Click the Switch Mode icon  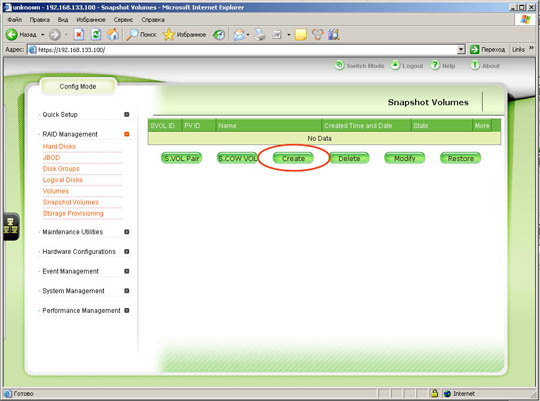click(x=340, y=65)
